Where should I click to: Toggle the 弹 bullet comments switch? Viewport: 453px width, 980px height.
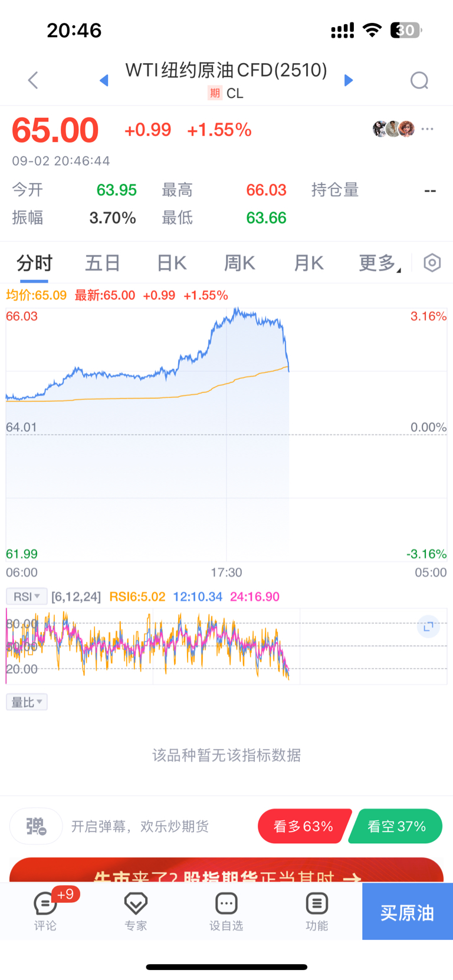(36, 826)
